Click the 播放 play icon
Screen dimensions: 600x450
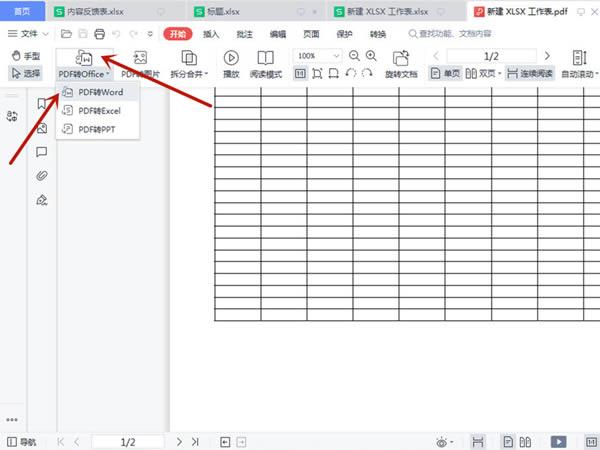click(x=231, y=58)
